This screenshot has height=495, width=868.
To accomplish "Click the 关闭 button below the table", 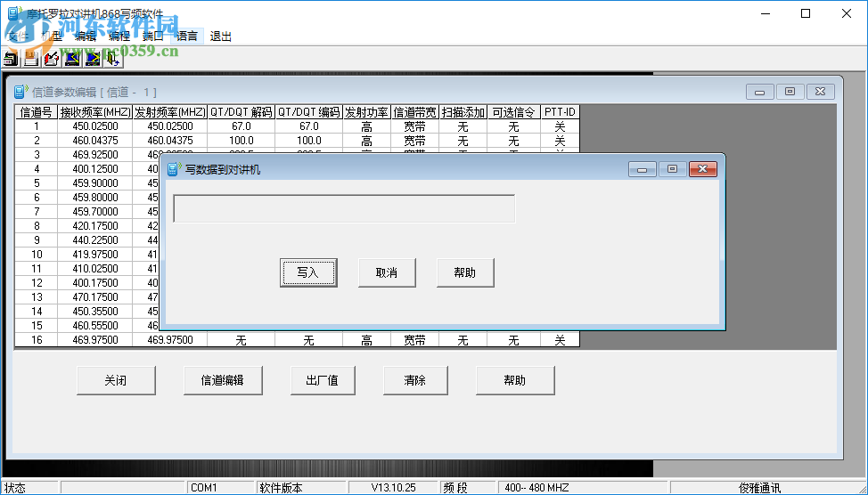I will (116, 380).
